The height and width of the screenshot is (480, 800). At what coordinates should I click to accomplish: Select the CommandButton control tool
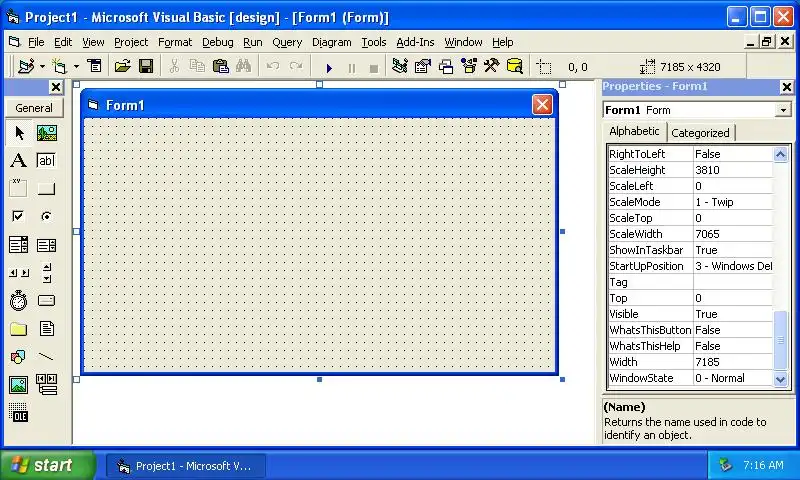(x=46, y=188)
